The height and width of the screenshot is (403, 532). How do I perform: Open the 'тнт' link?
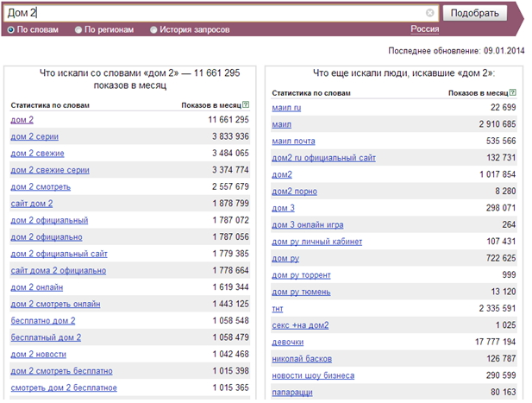point(278,309)
